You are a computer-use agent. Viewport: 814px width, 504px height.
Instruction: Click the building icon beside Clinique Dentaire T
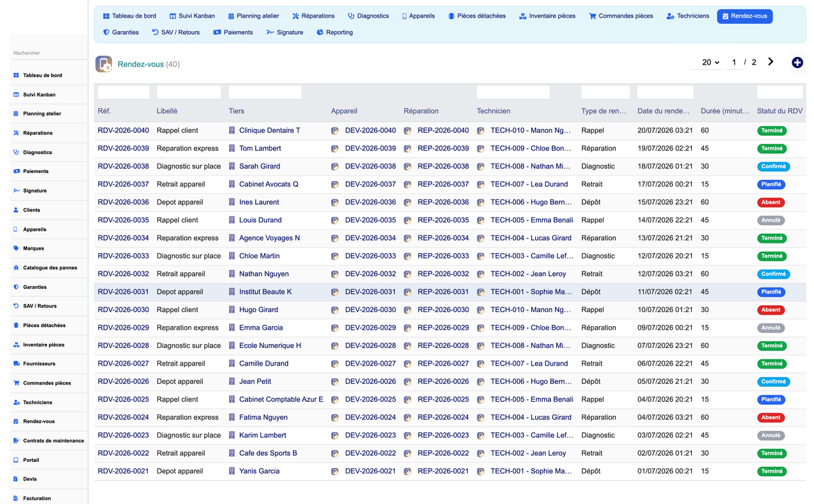[x=232, y=130]
